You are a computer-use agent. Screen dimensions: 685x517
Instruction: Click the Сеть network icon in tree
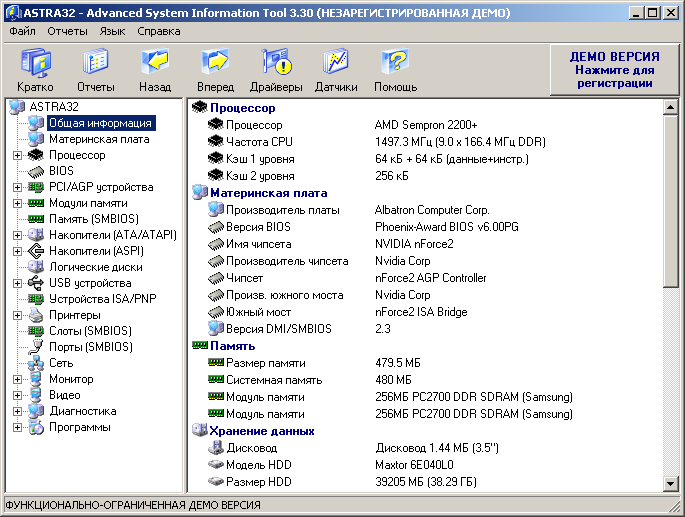(x=36, y=363)
